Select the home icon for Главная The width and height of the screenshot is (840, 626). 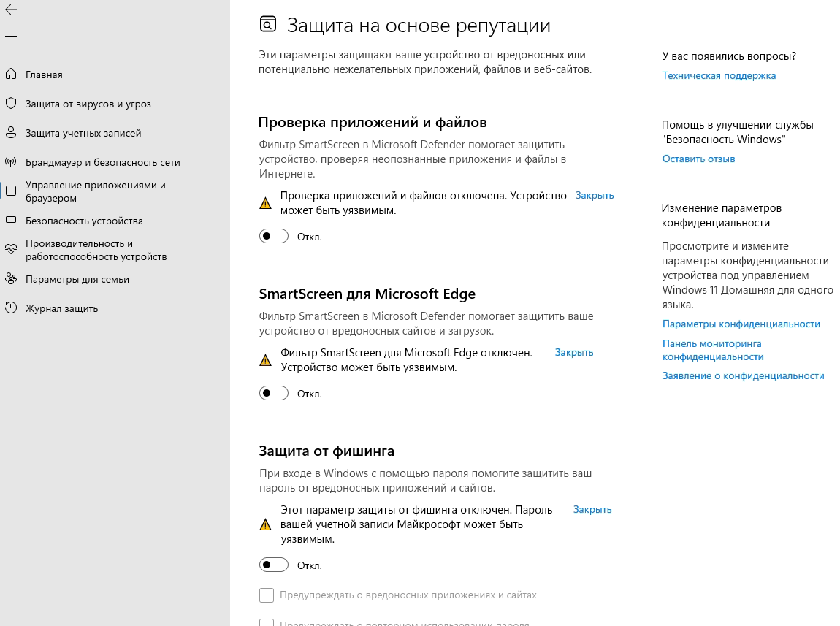tap(11, 74)
